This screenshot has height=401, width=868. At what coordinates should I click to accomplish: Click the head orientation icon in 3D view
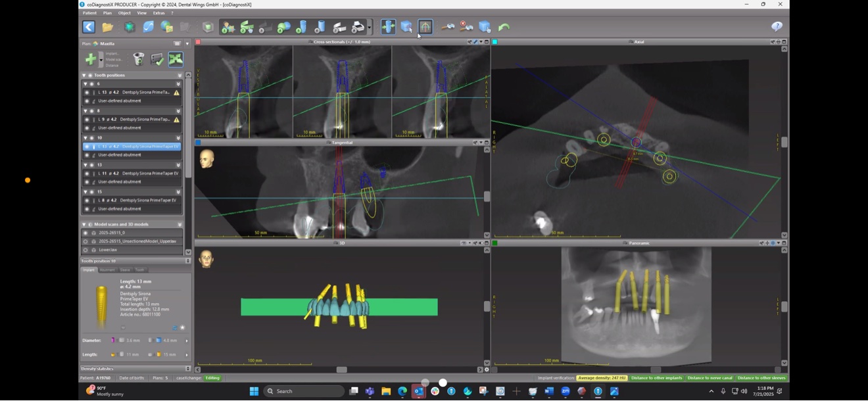206,258
